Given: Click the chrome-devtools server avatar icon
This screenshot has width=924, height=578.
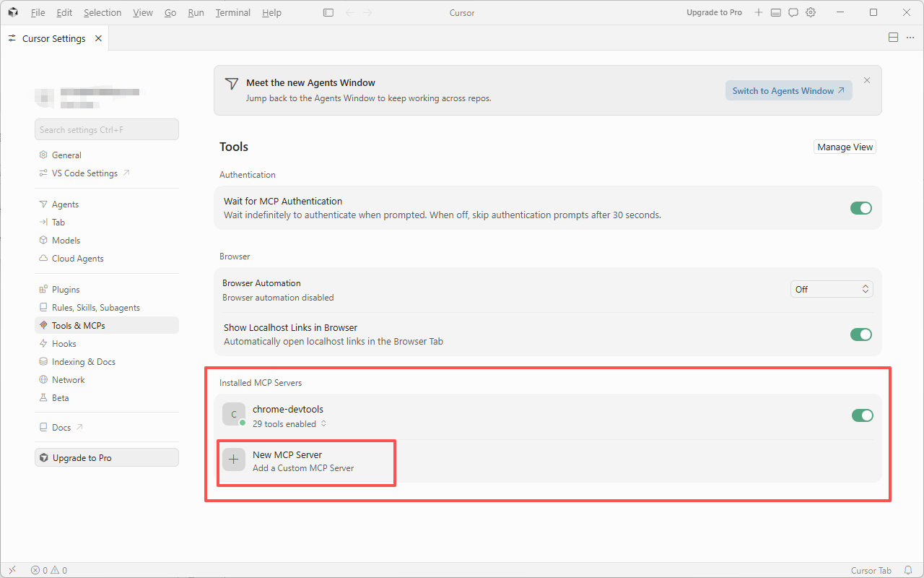Looking at the screenshot, I should click(233, 414).
